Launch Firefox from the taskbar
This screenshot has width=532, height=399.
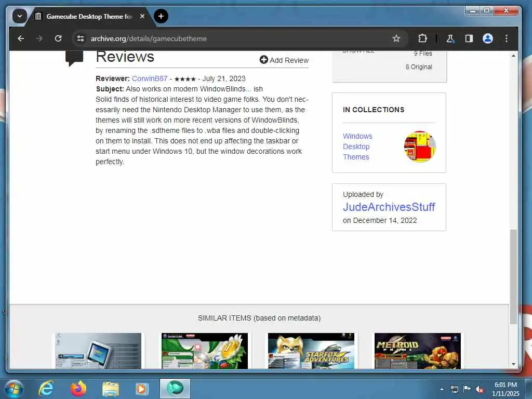[x=78, y=389]
